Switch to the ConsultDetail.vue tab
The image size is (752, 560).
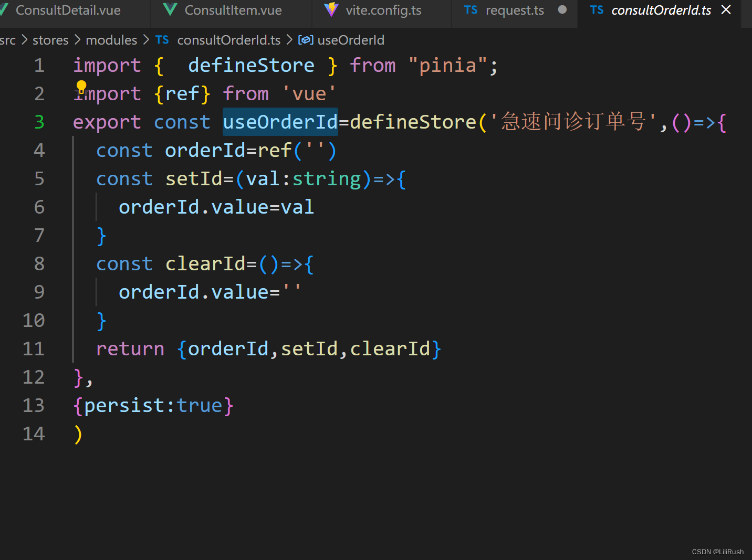coord(68,9)
